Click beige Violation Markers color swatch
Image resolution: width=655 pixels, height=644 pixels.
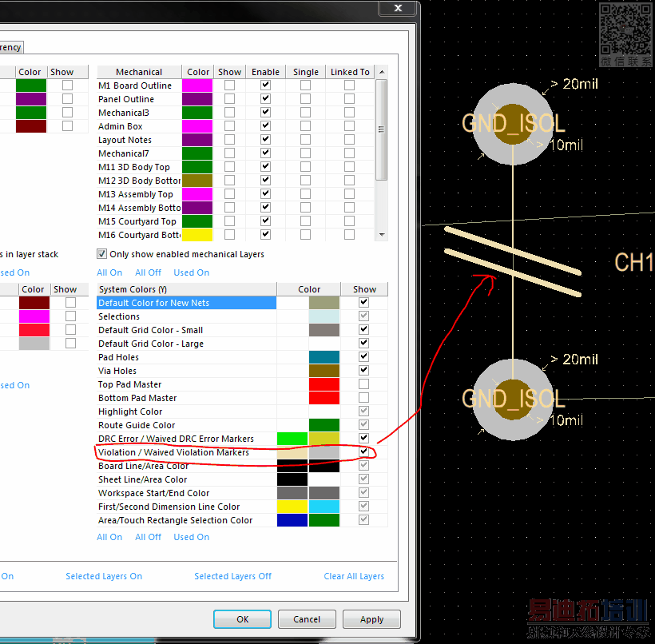[292, 452]
